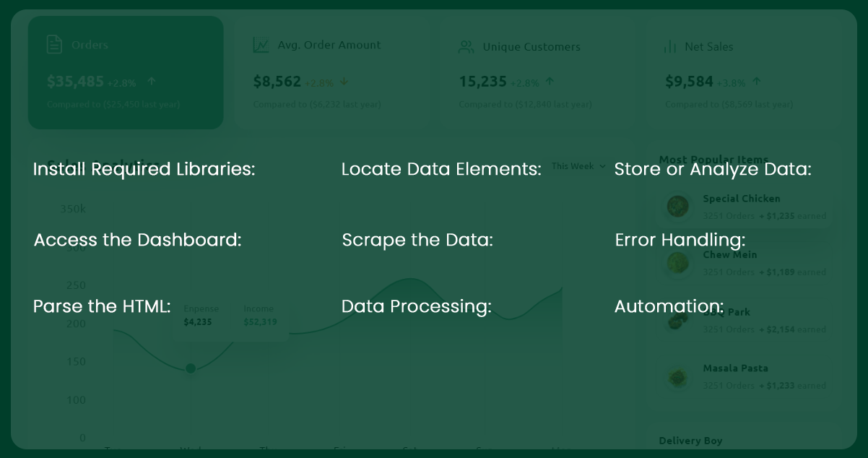Viewport: 868px width, 458px height.
Task: Click the down arrow beside $8,562 growth
Action: 344,82
